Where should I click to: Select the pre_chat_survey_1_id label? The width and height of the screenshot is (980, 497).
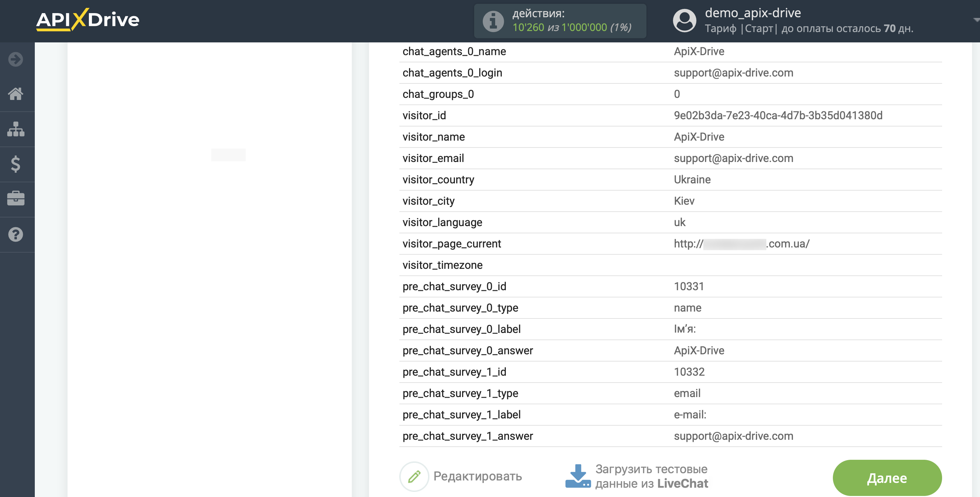(454, 372)
